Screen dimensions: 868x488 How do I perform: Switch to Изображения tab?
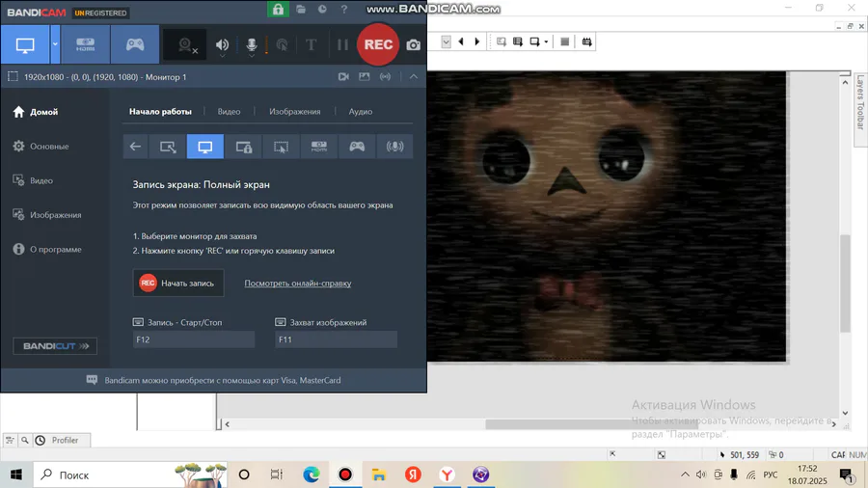294,111
